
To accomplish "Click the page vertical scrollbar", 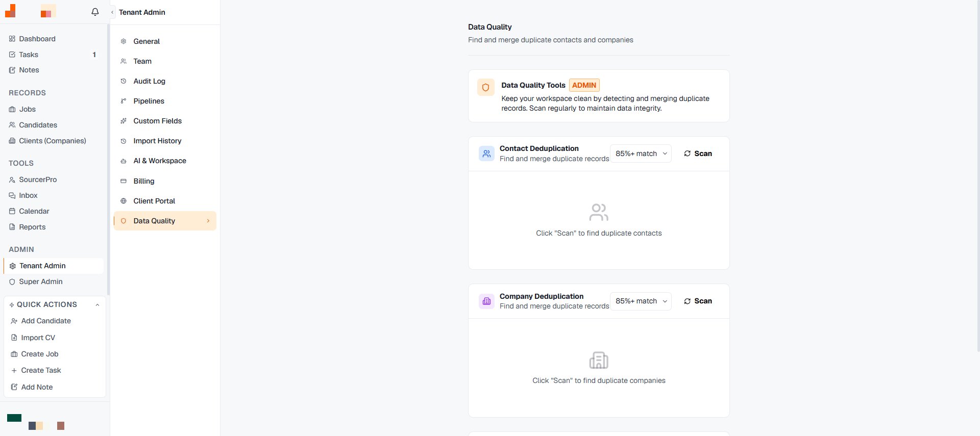I will [978, 176].
